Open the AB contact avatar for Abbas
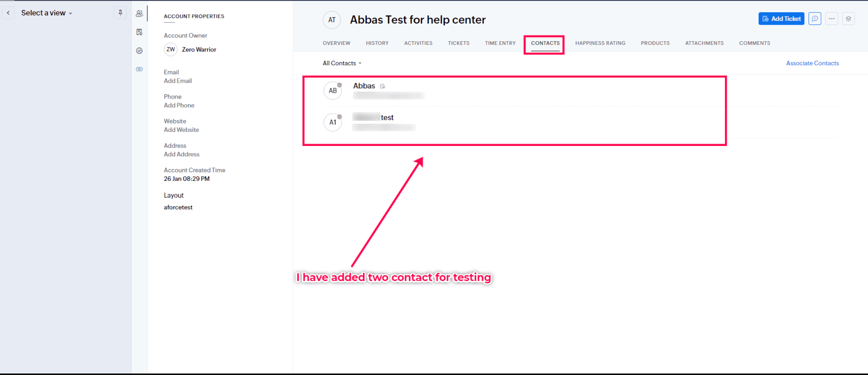868x375 pixels. [x=332, y=91]
